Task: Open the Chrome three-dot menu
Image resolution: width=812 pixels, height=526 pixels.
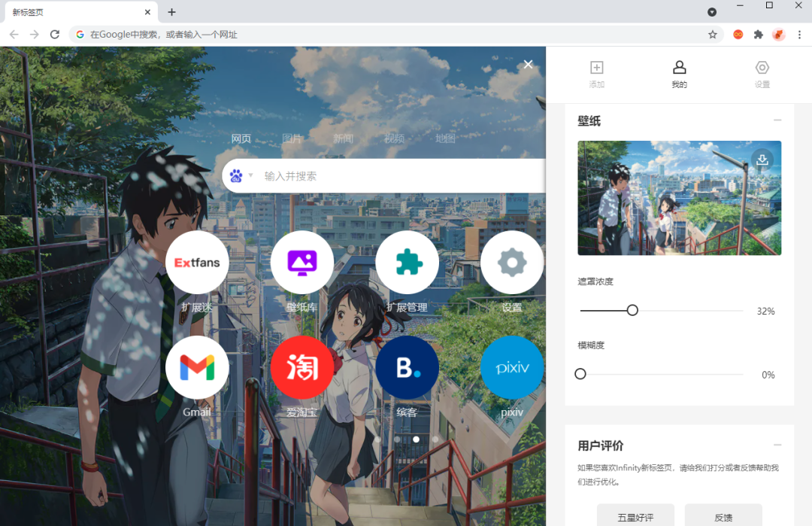Action: coord(799,34)
